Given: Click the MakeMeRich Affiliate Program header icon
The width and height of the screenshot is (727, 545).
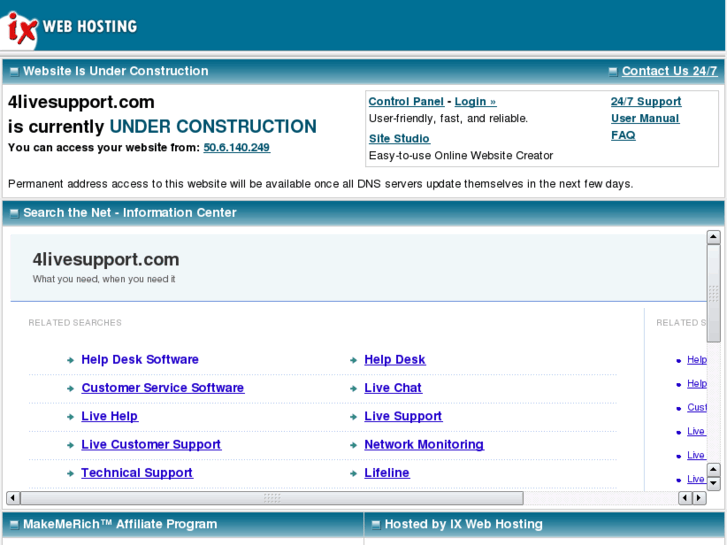Looking at the screenshot, I should click(14, 525).
